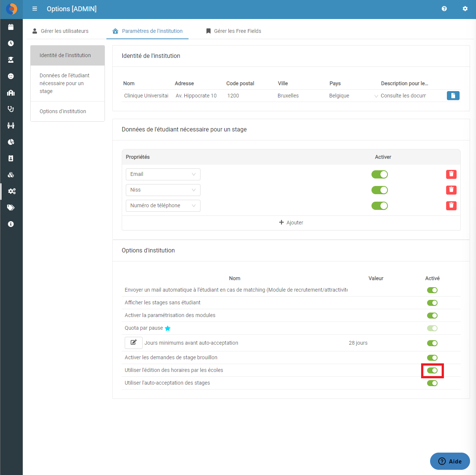Open the stethoscope icon in sidebar

tap(11, 109)
